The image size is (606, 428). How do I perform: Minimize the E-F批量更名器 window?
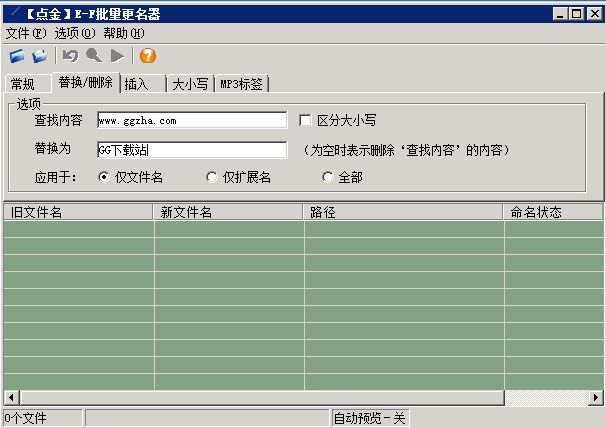pyautogui.click(x=560, y=14)
